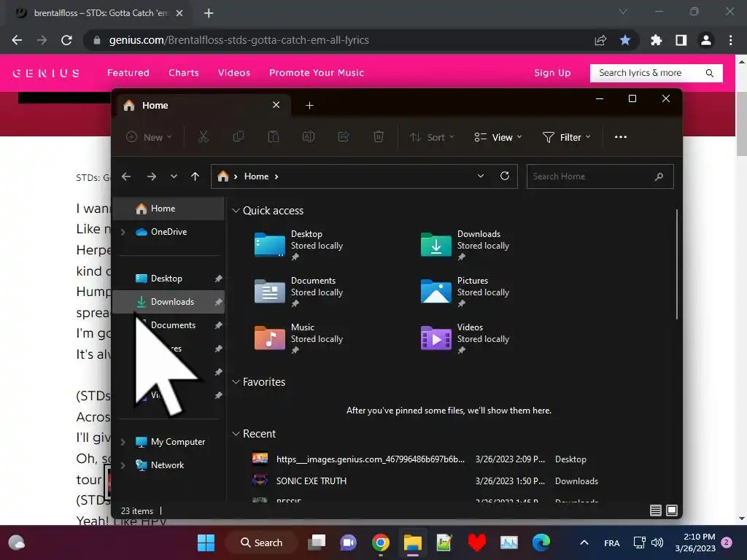Viewport: 747px width, 560px height.
Task: Go back in File Explorer navigation
Action: (126, 176)
